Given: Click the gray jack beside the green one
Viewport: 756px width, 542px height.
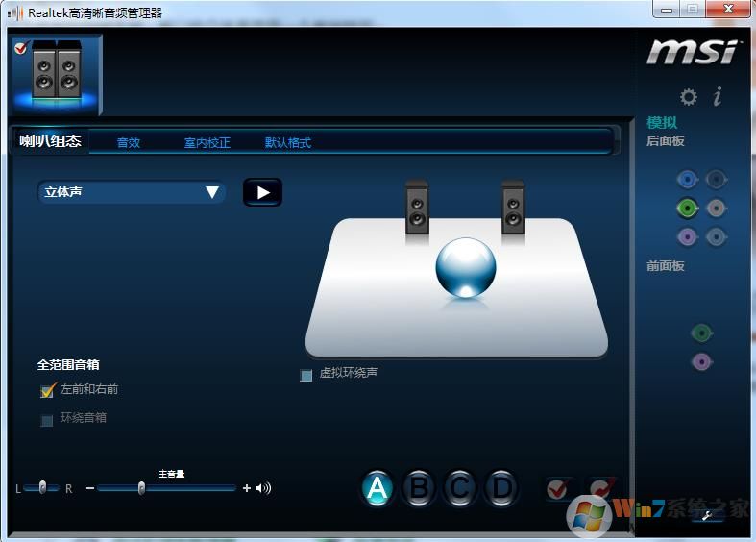Looking at the screenshot, I should click(717, 209).
